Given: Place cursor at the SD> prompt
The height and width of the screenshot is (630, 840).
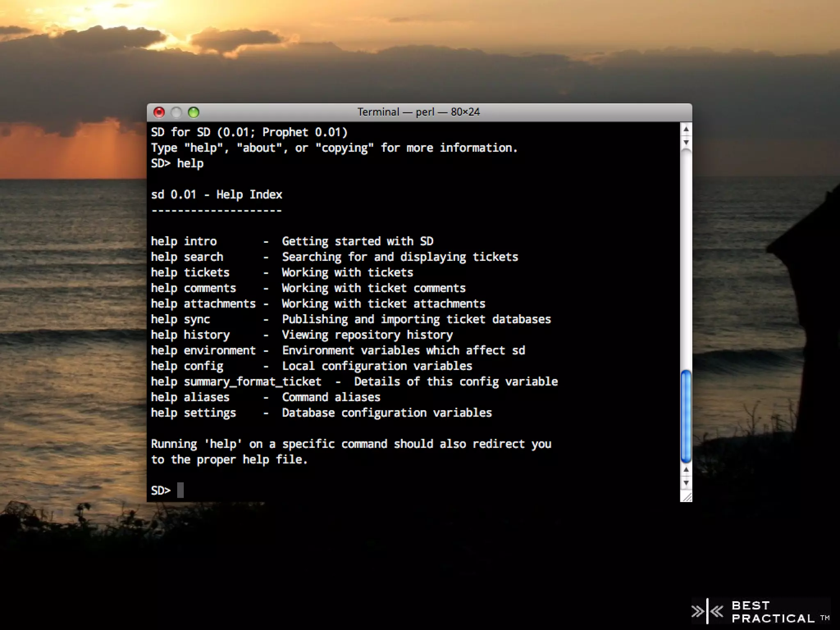Looking at the screenshot, I should click(x=180, y=491).
